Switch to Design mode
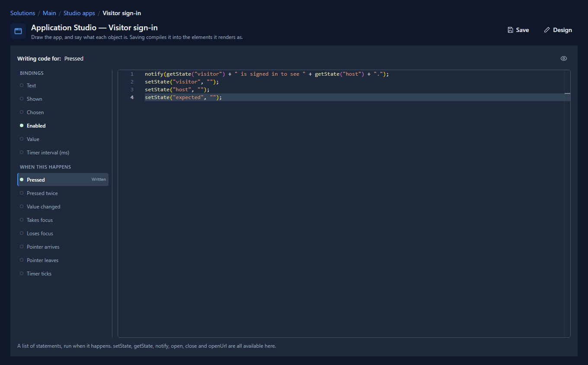 (x=558, y=30)
